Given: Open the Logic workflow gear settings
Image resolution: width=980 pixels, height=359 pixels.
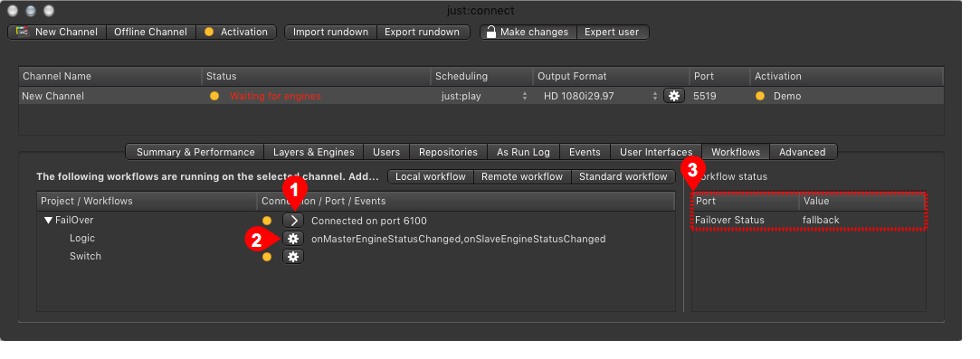Looking at the screenshot, I should click(293, 239).
